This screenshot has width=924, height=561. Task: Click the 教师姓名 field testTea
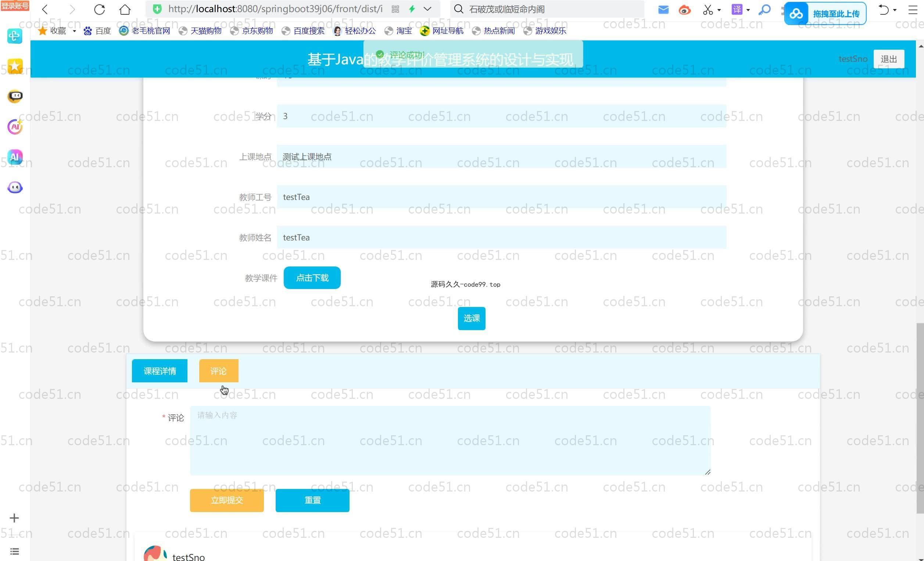pos(501,237)
